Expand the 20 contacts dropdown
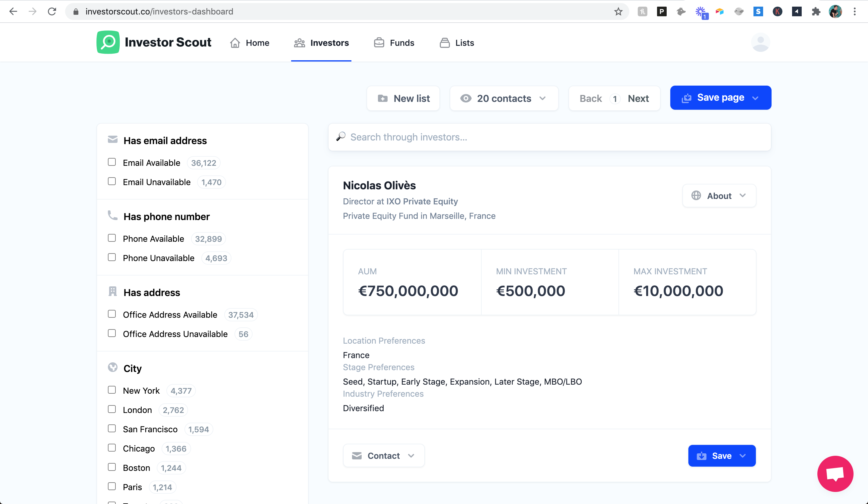The image size is (868, 504). (x=504, y=99)
